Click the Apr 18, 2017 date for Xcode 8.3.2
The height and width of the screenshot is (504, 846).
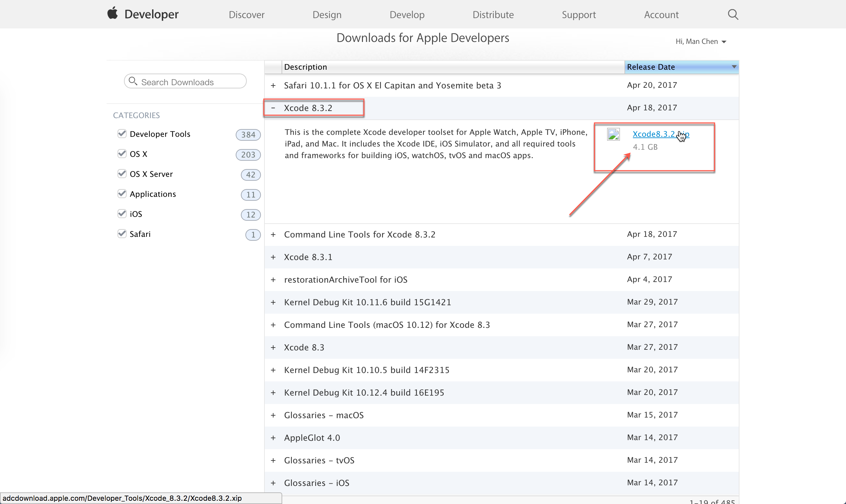tap(652, 108)
